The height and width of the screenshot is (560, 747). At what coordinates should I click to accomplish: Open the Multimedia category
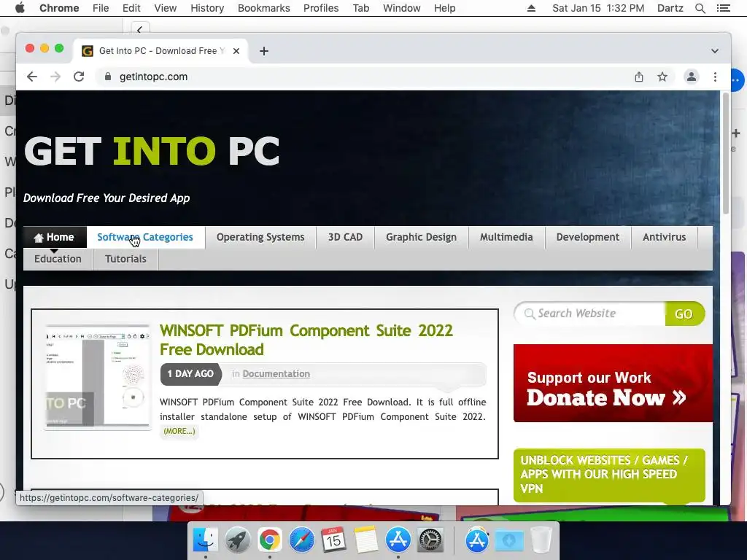[x=506, y=237]
